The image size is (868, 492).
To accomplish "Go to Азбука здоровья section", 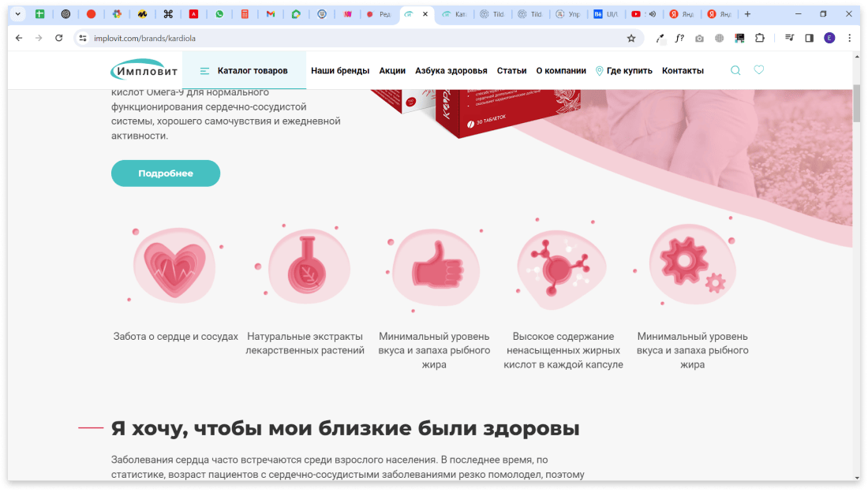I will 451,71.
